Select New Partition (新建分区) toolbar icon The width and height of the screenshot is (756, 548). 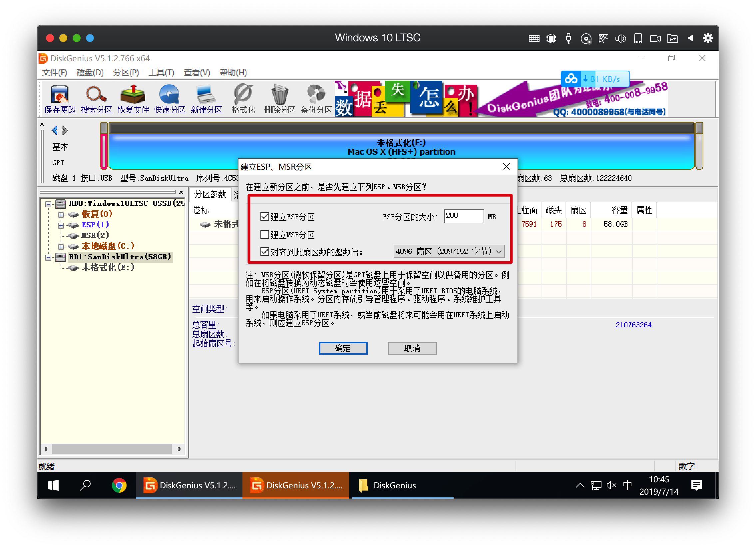tap(206, 99)
